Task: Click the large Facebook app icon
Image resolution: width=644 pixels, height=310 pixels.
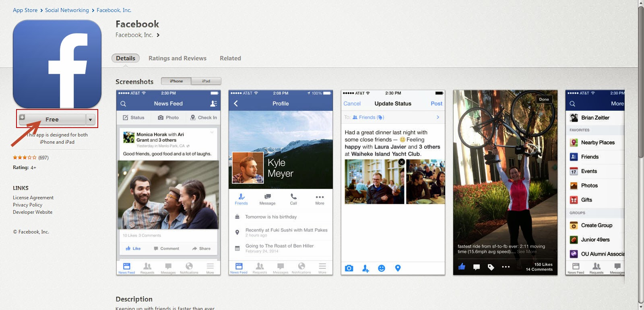Action: (57, 64)
